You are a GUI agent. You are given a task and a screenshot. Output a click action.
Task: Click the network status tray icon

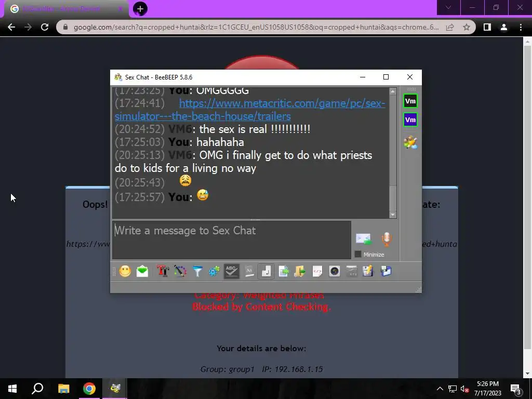pyautogui.click(x=453, y=389)
